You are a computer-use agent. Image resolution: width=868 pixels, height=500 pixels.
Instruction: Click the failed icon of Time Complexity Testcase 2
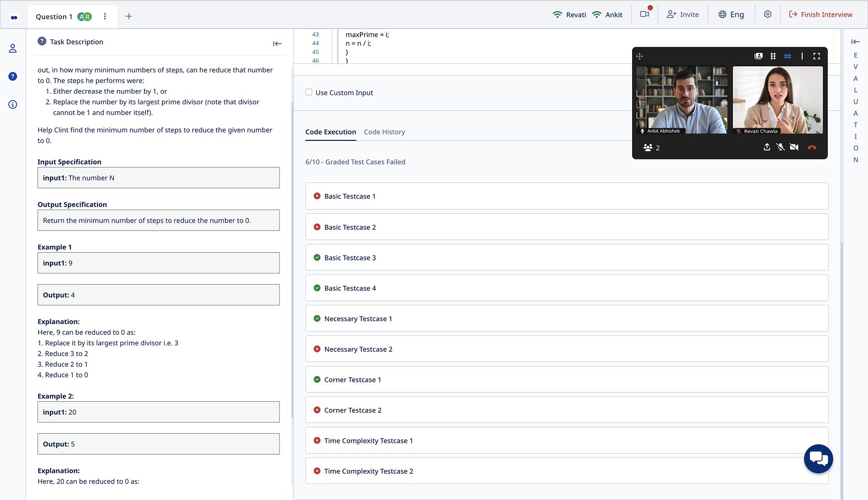click(317, 471)
